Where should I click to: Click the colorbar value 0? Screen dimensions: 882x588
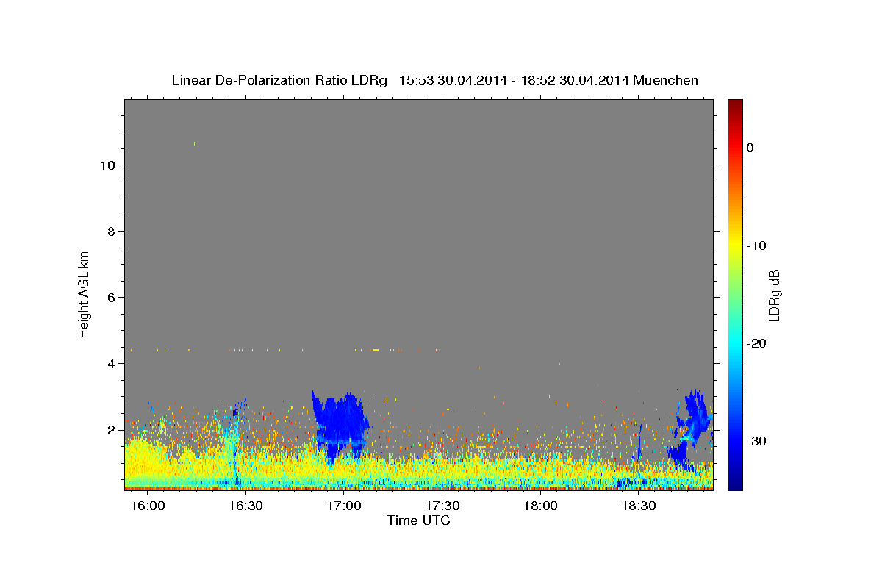pyautogui.click(x=750, y=148)
